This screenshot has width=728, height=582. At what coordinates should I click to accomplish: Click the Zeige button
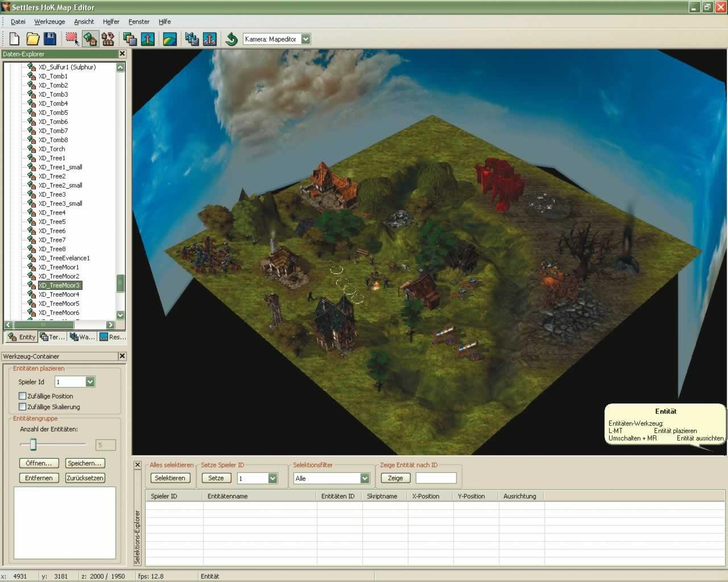coord(395,478)
